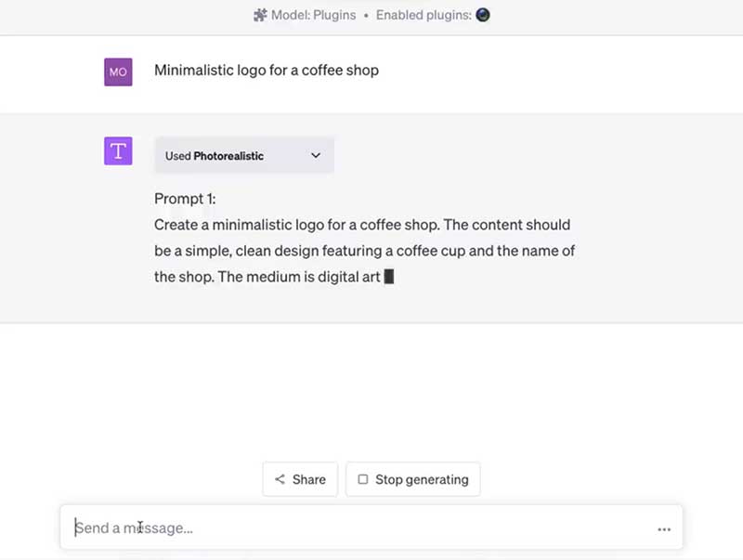Click the MO user avatar
The width and height of the screenshot is (743, 560).
click(x=118, y=72)
